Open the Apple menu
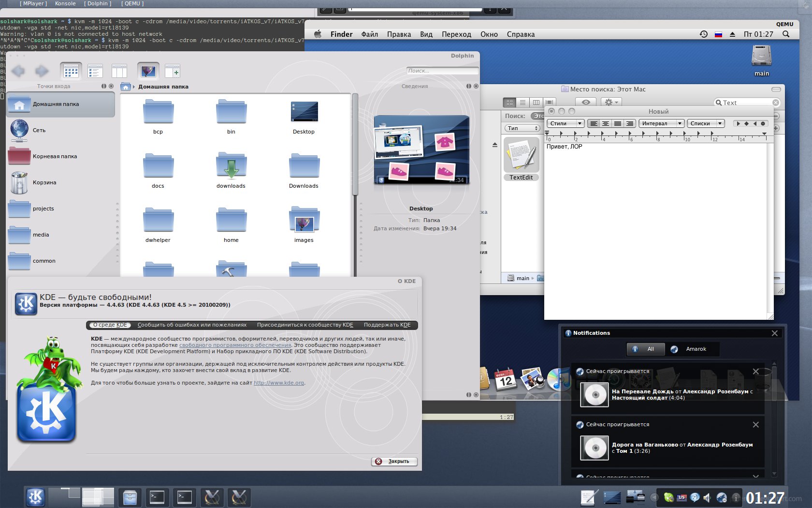The width and height of the screenshot is (812, 508). (x=318, y=34)
